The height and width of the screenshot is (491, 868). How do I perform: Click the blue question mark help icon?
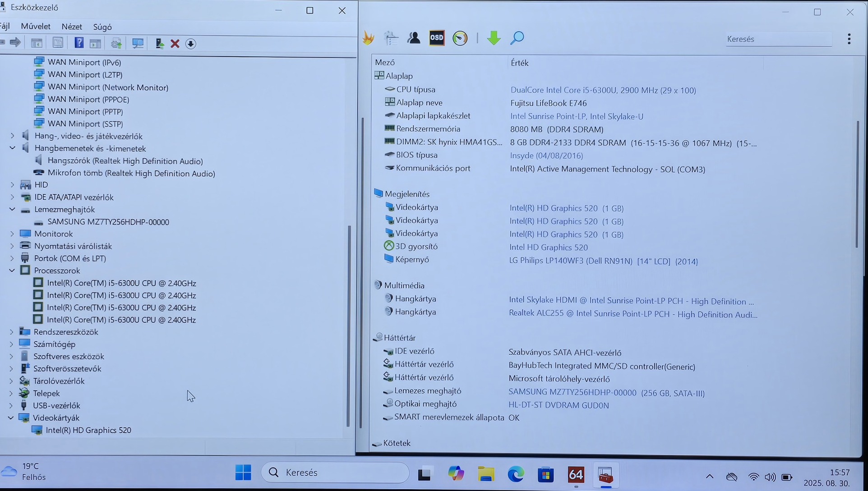[x=79, y=43]
